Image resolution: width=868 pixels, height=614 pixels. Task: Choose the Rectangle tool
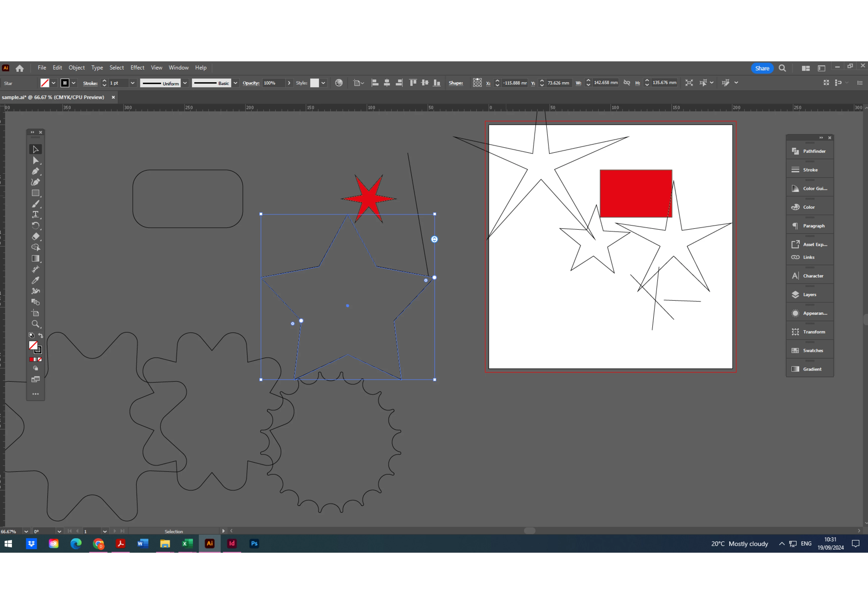point(36,193)
